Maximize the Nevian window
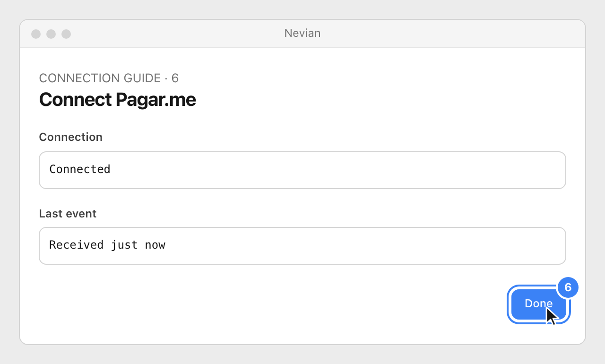Viewport: 605px width, 364px height. [66, 34]
